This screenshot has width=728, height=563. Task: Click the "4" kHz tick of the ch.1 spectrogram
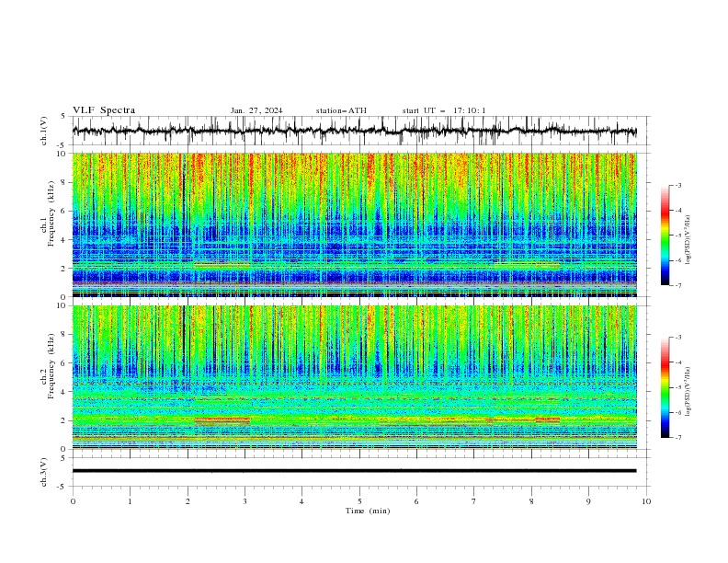pyautogui.click(x=64, y=240)
